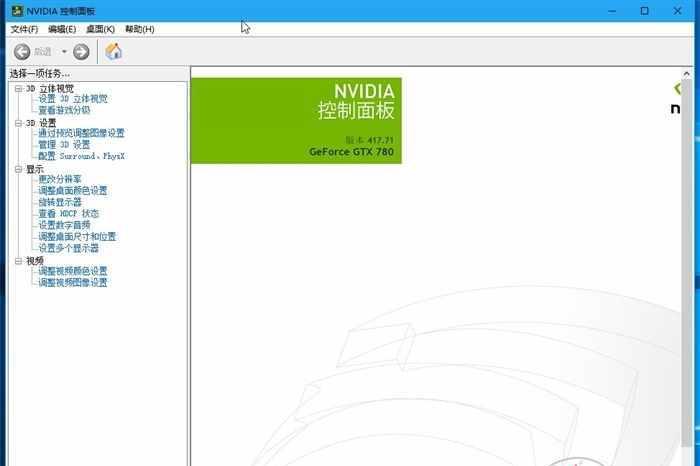Open 查看游戏分级 link
Screen dimensions: 700x466
64,110
